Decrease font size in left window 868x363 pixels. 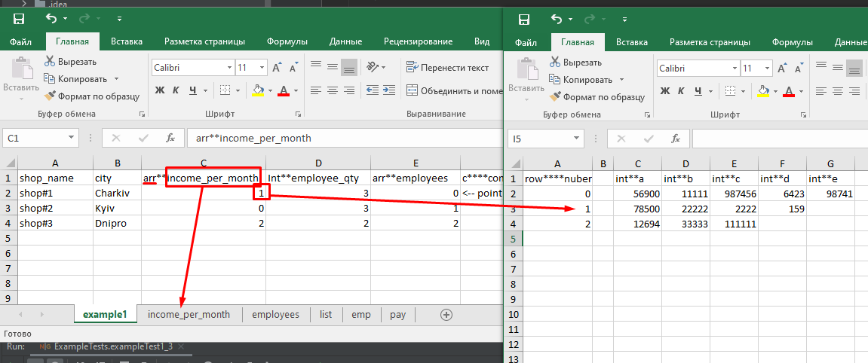coord(295,68)
